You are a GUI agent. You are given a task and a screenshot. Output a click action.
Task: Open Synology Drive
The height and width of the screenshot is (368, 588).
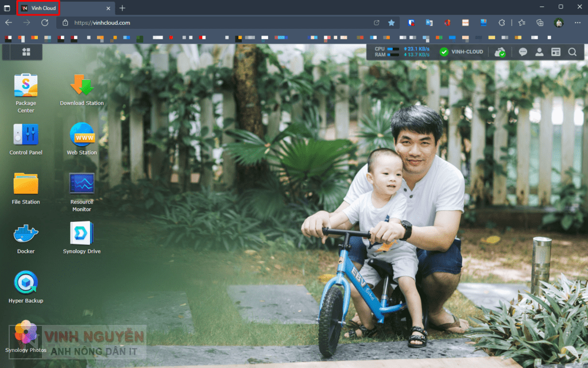point(82,233)
